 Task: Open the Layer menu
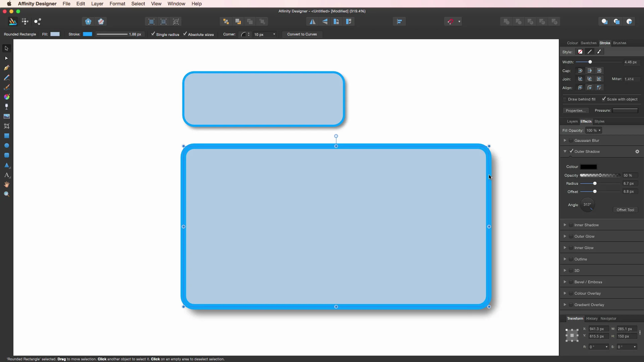pyautogui.click(x=97, y=4)
